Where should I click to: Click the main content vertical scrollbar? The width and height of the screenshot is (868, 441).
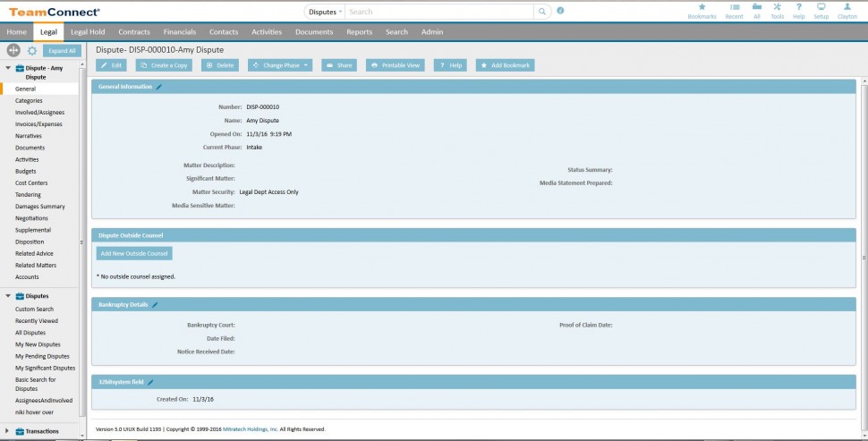coord(863,258)
